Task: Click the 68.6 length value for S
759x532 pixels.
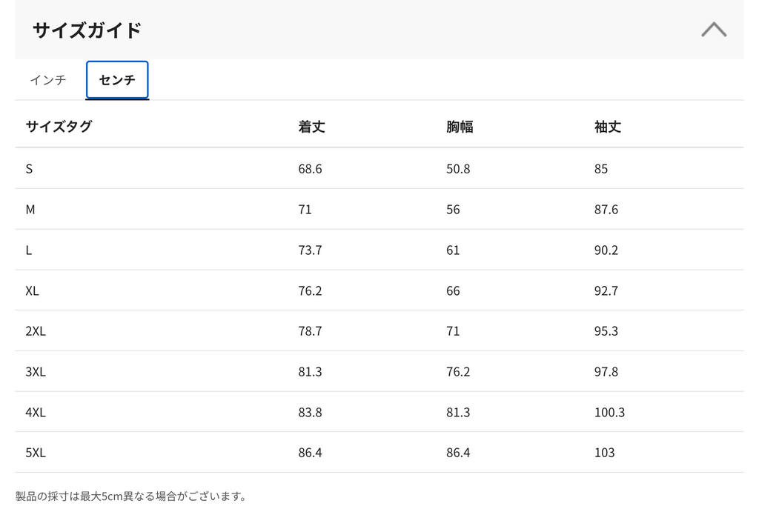Action: pos(310,169)
